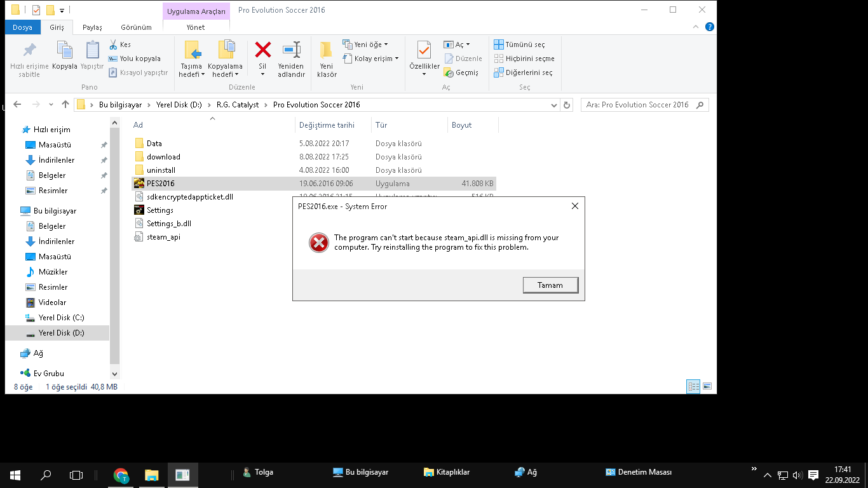Viewport: 868px width, 488px height.
Task: Click Diğerlerini seç invert selection
Action: point(523,72)
